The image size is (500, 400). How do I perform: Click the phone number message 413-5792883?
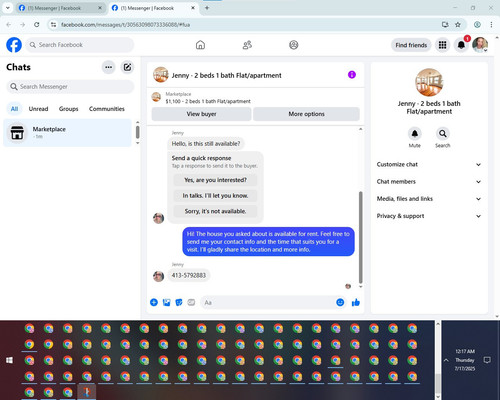[189, 275]
